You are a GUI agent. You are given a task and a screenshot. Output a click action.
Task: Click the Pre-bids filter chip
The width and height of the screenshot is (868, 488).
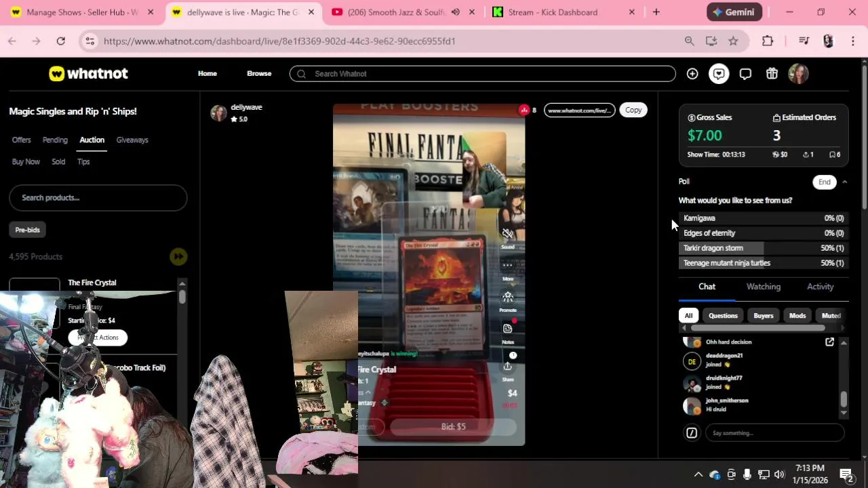(x=28, y=230)
